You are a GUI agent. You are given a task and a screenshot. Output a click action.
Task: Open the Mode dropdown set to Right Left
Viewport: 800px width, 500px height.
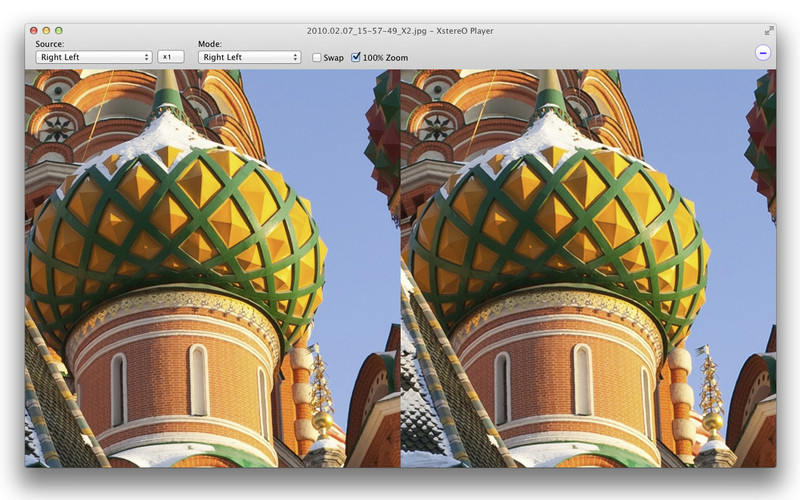click(x=249, y=57)
